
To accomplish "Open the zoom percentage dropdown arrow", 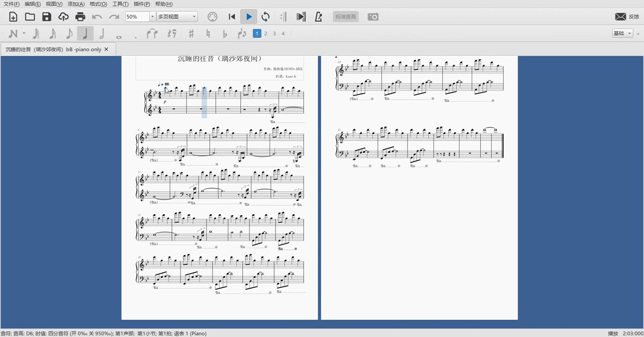I will pyautogui.click(x=152, y=17).
